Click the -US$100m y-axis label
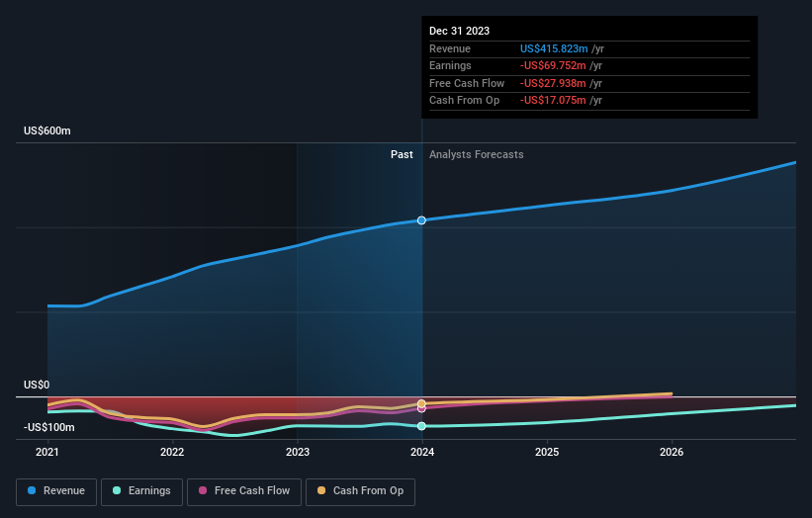This screenshot has width=812, height=518. click(49, 427)
